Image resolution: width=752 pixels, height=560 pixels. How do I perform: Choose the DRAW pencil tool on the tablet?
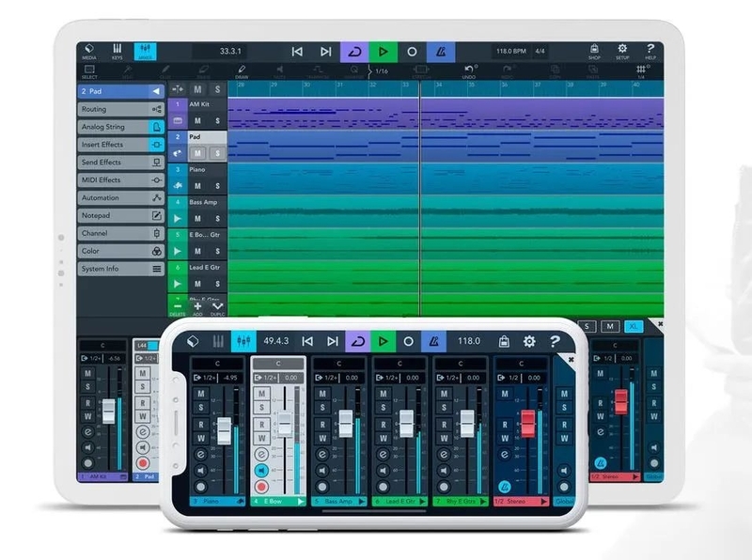[x=242, y=71]
